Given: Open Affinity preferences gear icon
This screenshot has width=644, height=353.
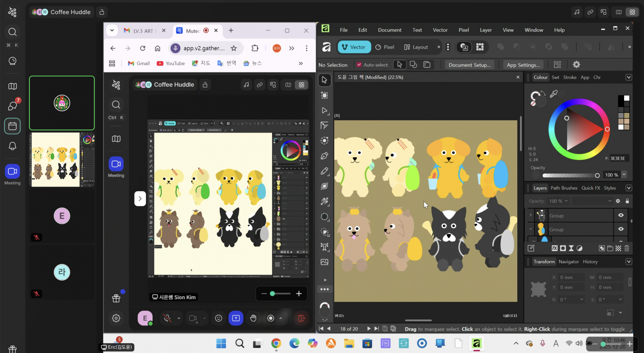Looking at the screenshot, I should tap(576, 64).
